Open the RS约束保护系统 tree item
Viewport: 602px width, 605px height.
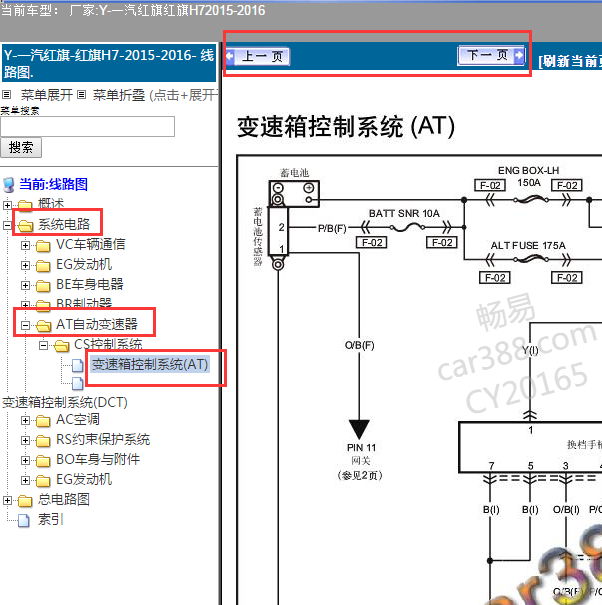(103, 439)
